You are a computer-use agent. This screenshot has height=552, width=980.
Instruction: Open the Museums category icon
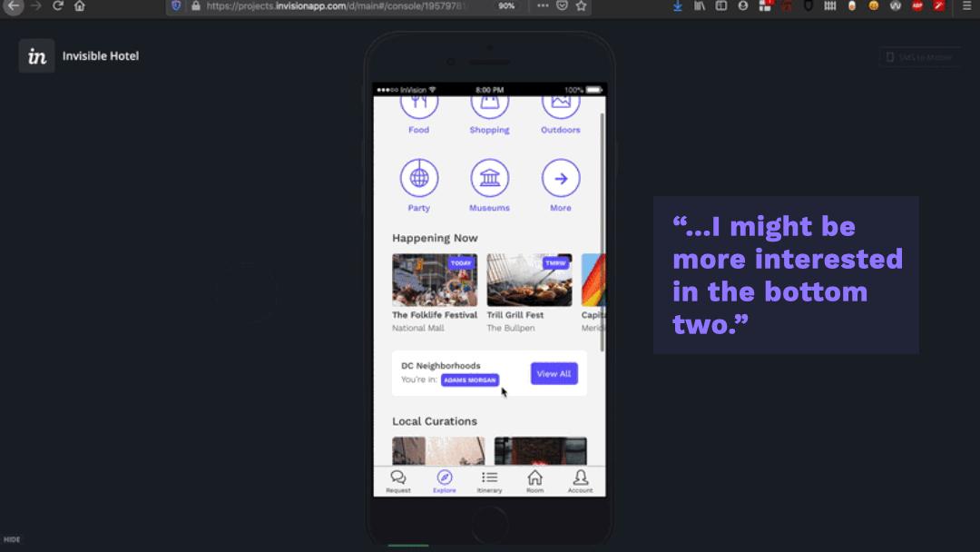[489, 178]
